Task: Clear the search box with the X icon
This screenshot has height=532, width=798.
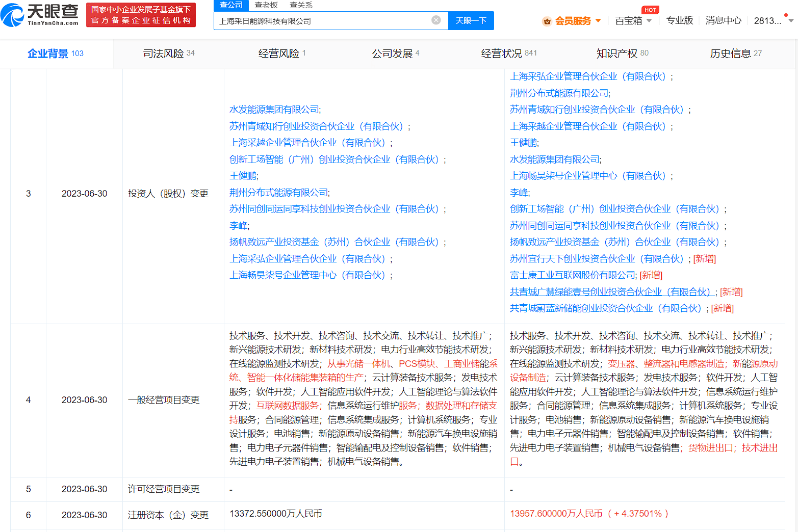Action: click(436, 20)
